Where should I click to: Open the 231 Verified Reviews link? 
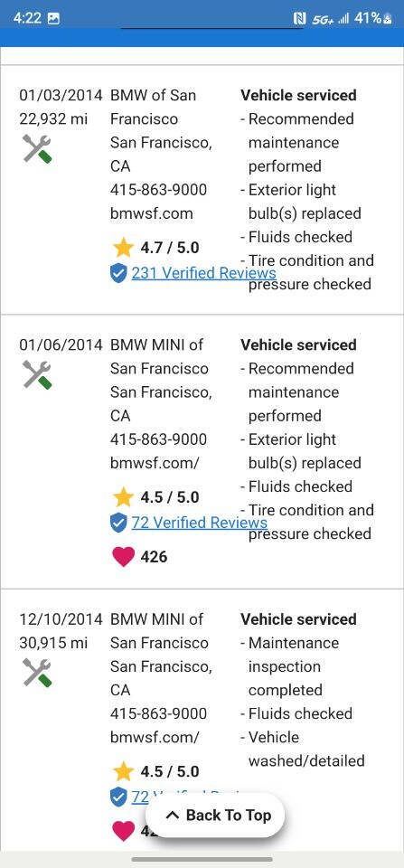pyautogui.click(x=203, y=273)
